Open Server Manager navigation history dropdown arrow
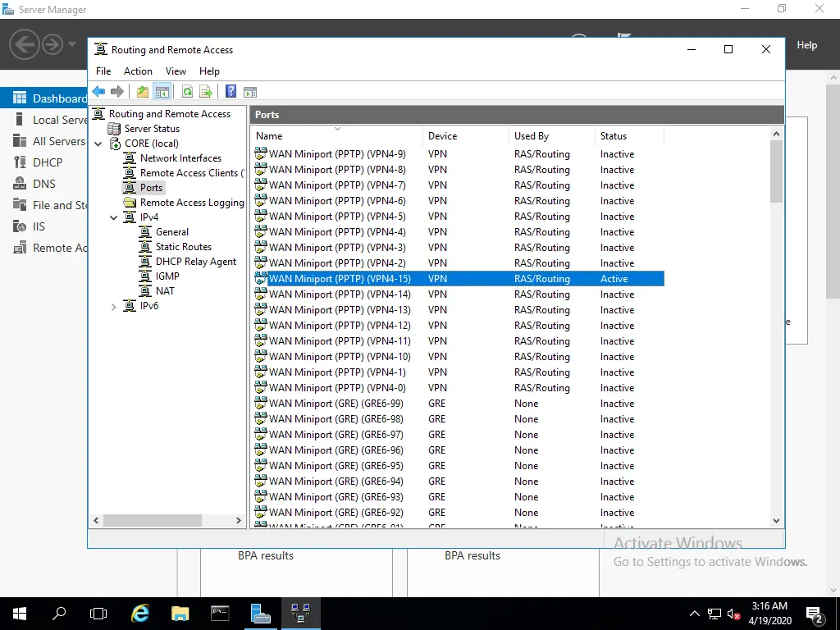Image resolution: width=840 pixels, height=630 pixels. click(x=72, y=44)
